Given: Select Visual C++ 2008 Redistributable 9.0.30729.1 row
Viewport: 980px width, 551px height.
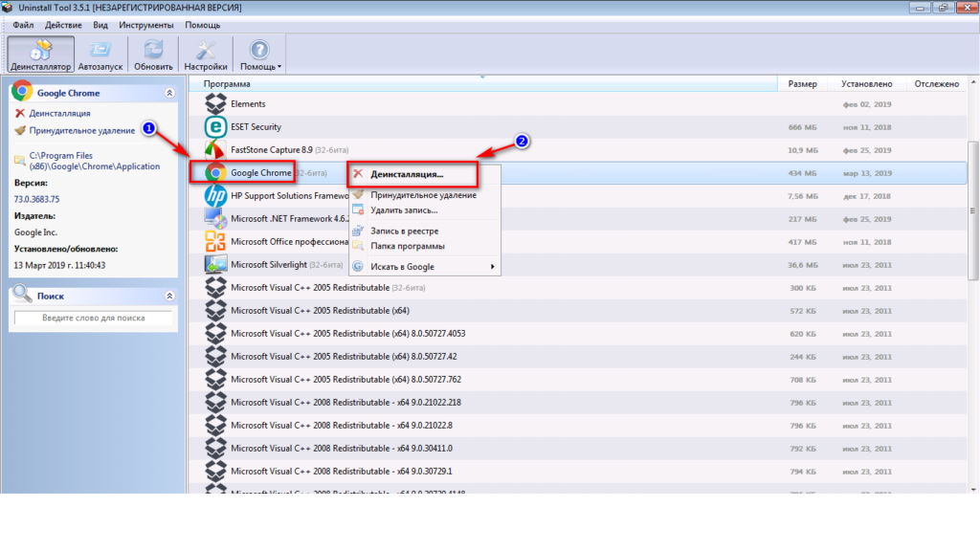Looking at the screenshot, I should (578, 472).
